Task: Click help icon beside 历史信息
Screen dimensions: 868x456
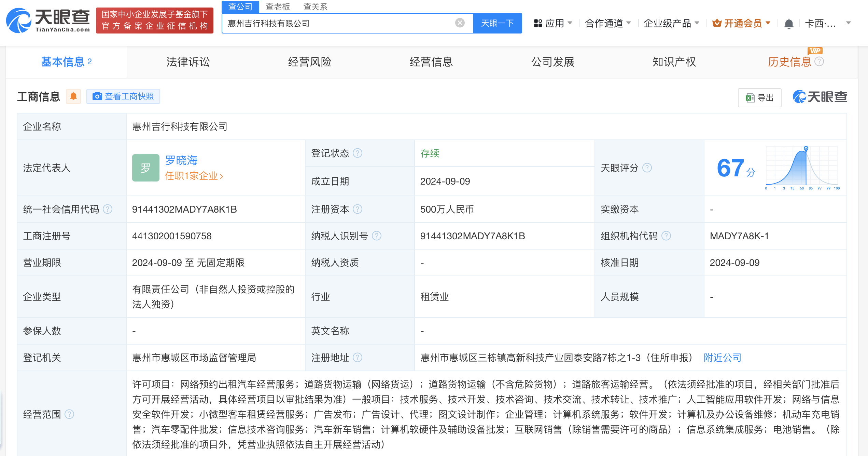Action: click(819, 62)
